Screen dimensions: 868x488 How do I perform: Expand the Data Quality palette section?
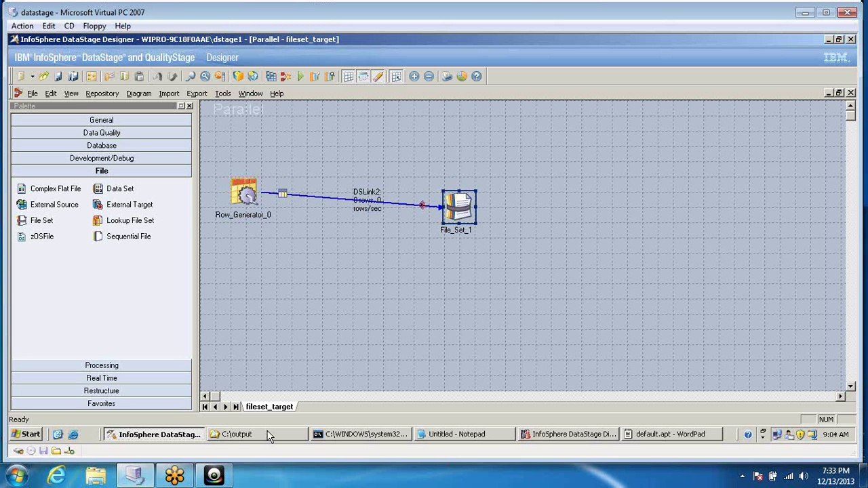[x=102, y=133]
